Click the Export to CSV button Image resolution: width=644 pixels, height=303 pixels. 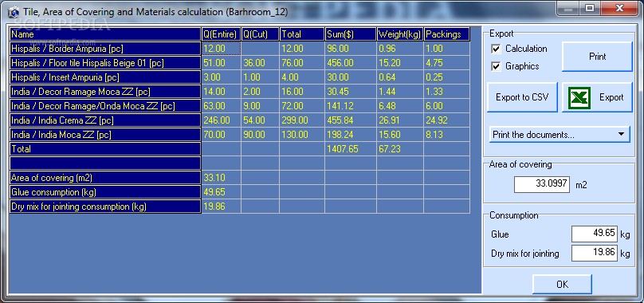tap(522, 97)
